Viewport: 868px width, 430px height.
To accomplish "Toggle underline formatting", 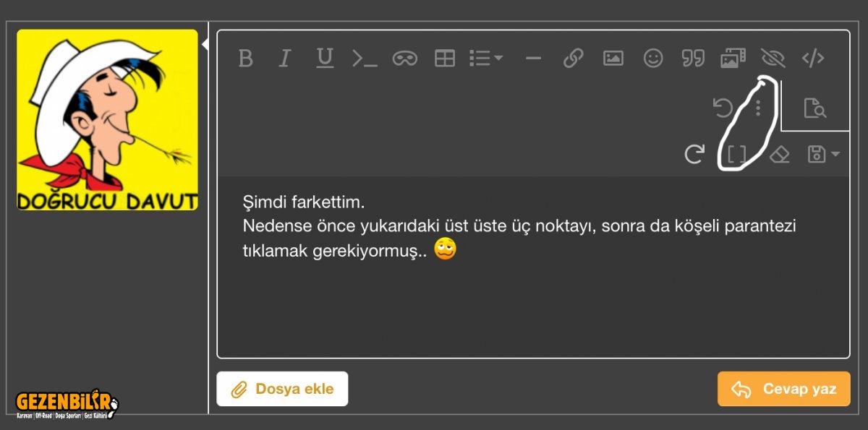I will 325,58.
